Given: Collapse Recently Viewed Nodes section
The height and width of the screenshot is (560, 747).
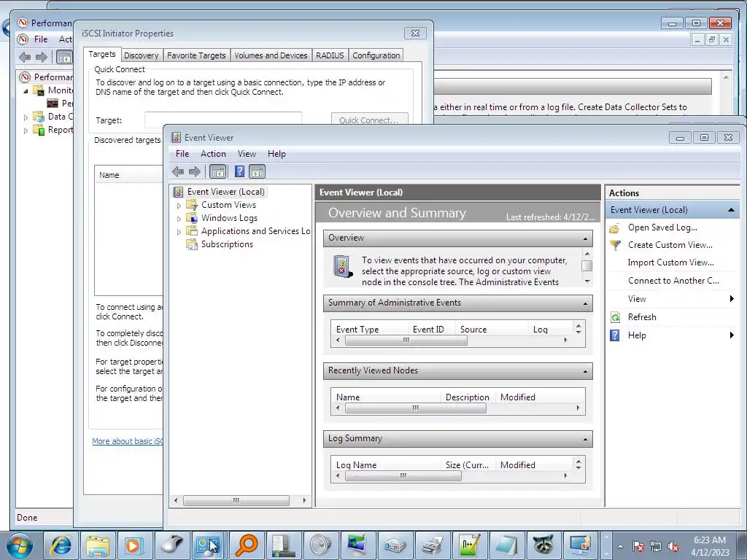Looking at the screenshot, I should [x=586, y=371].
